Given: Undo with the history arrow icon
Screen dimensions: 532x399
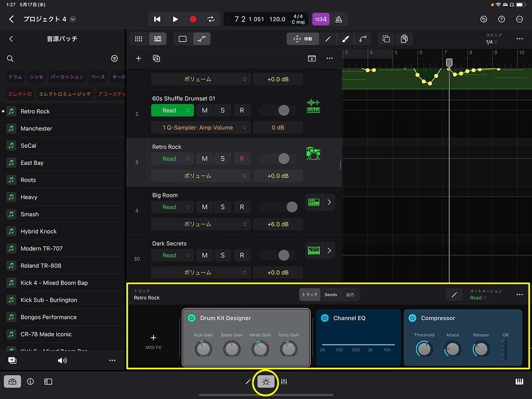Looking at the screenshot, I should (484, 19).
